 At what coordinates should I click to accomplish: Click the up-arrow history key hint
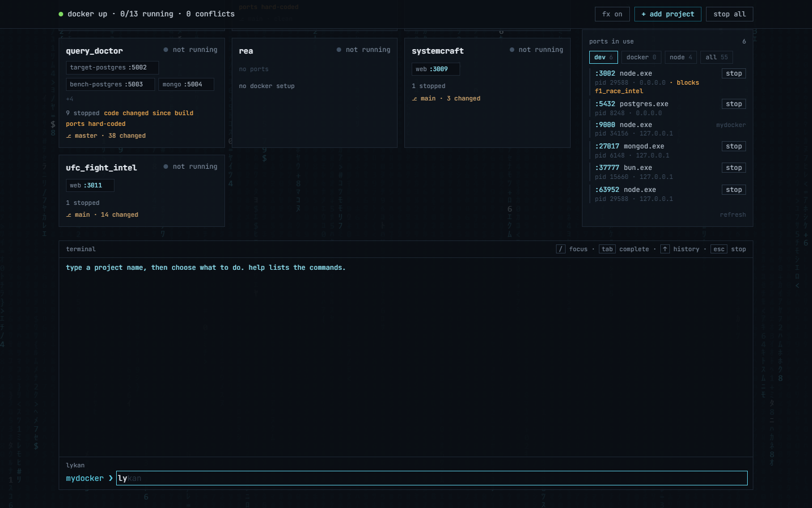665,249
